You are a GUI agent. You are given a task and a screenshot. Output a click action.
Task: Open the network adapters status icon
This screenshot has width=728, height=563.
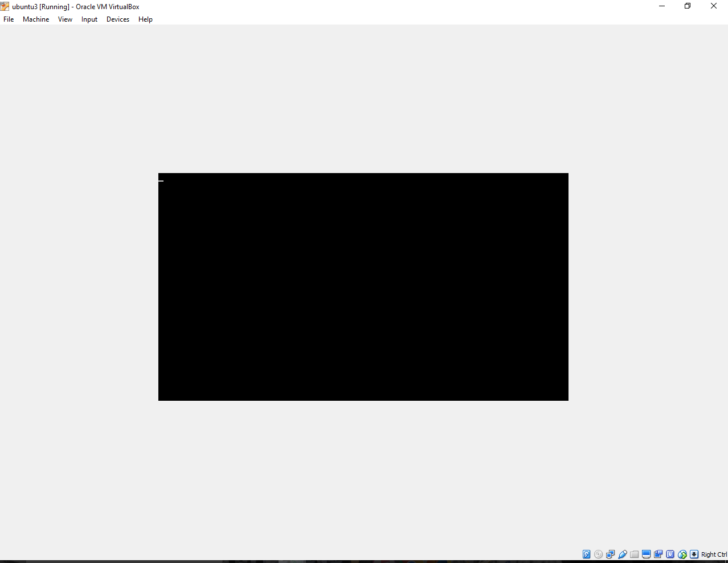[611, 554]
